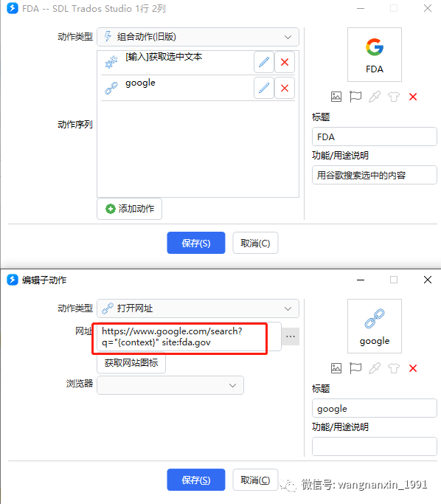Edit the 获取选中文本 action with the pencil icon
The image size is (441, 504).
pos(264,62)
